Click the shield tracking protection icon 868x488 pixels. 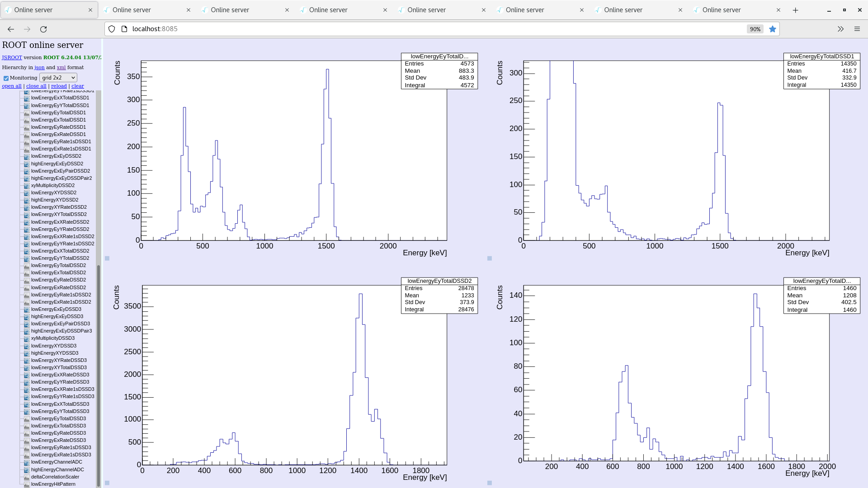point(112,29)
